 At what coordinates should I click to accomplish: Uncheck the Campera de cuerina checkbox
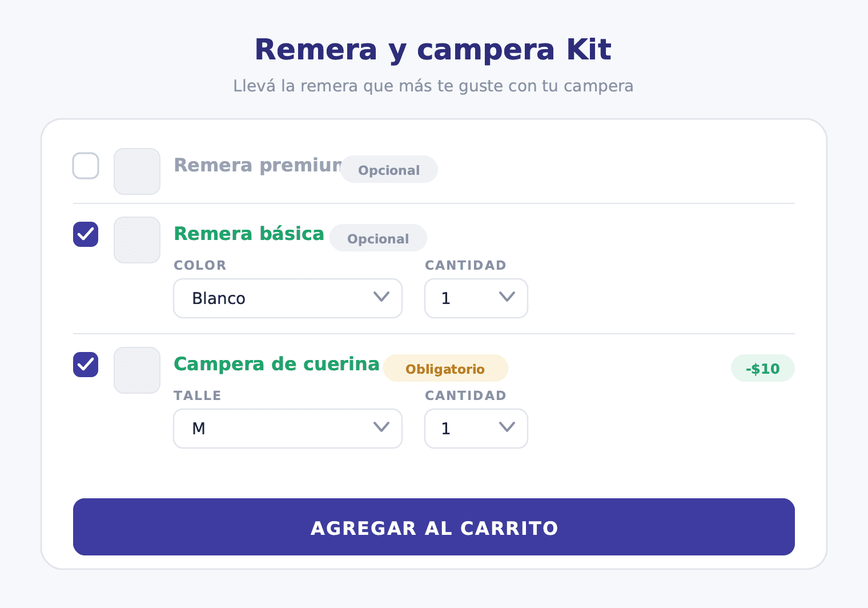(86, 365)
